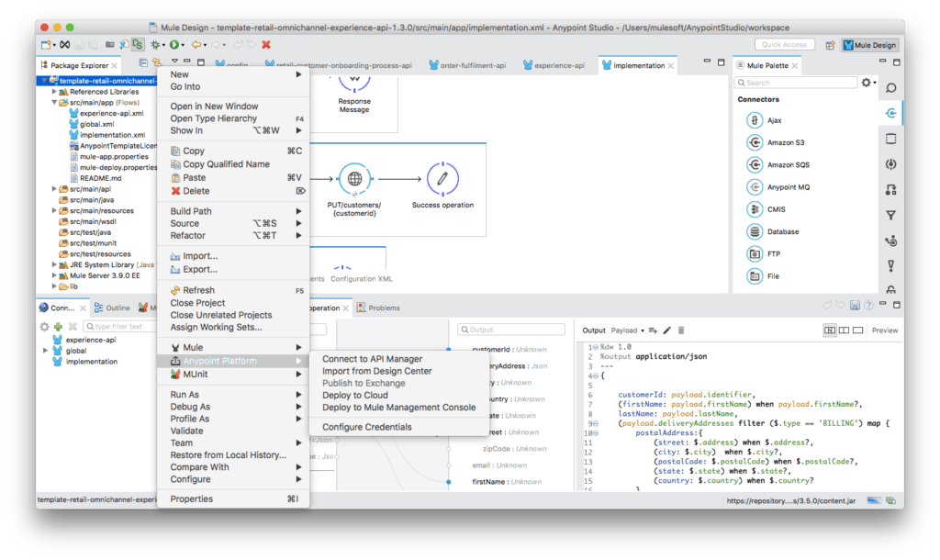Screen dimensions: 940x560
Task: Open the gear view menu in Mule Palette
Action: (x=865, y=82)
